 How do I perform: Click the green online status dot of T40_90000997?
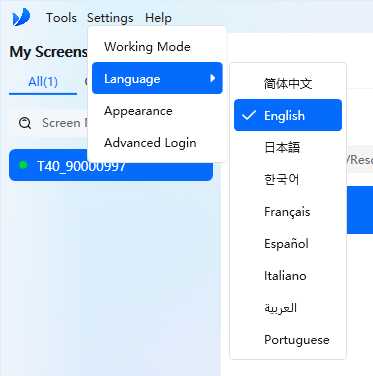[23, 165]
